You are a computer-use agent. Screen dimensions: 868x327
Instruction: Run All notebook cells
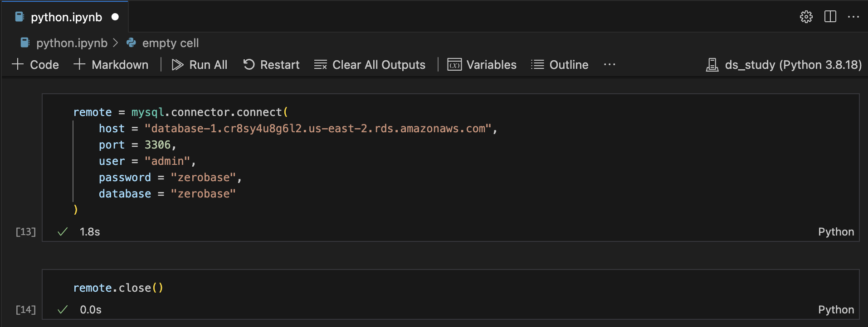[x=200, y=65]
